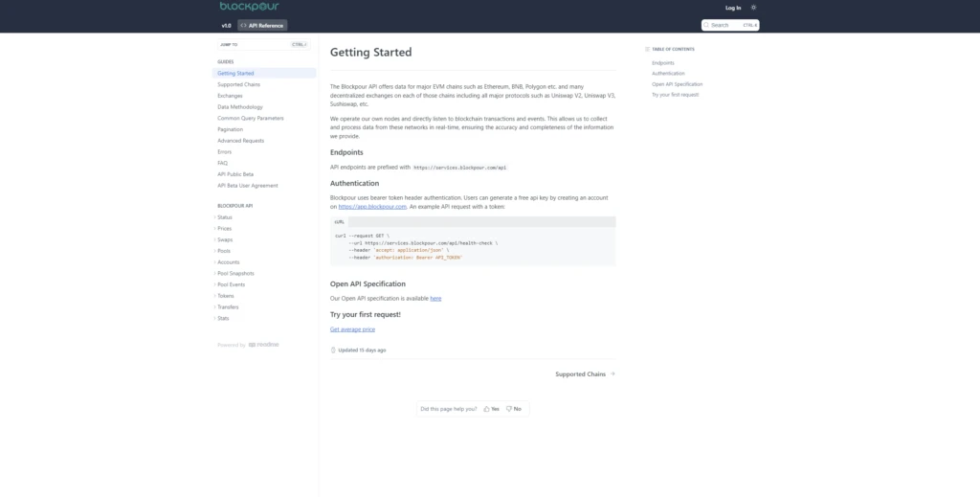The image size is (980, 497).
Task: Open the Jump To quick navigation box
Action: 263,44
